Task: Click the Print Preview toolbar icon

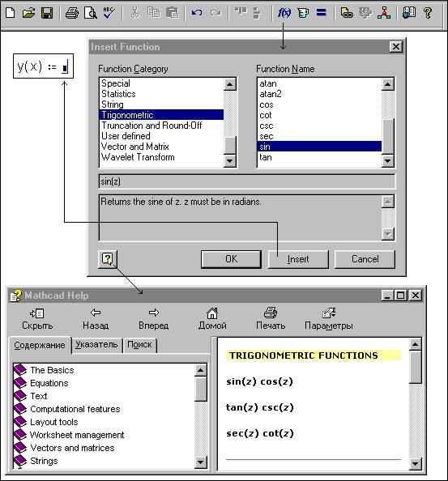Action: (x=91, y=13)
